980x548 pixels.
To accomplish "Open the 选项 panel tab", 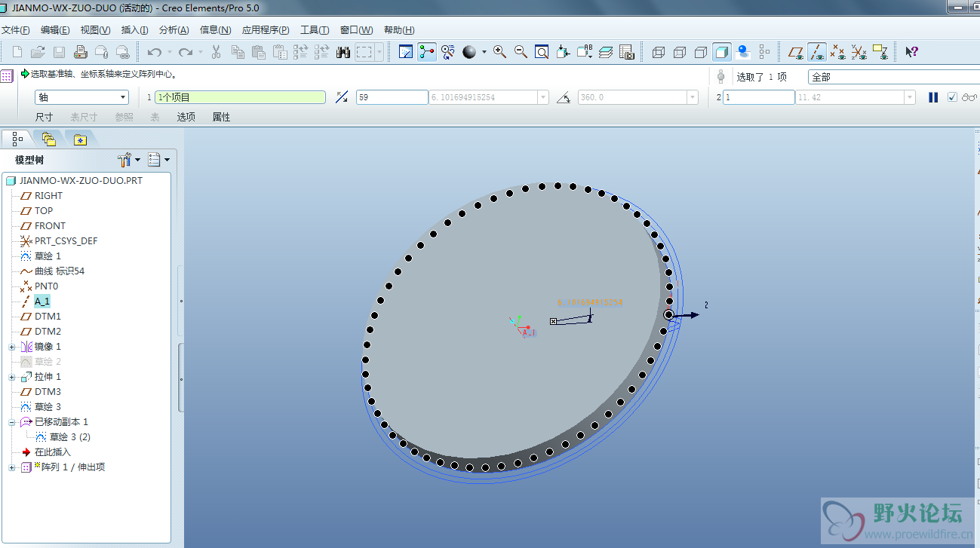I will 186,117.
